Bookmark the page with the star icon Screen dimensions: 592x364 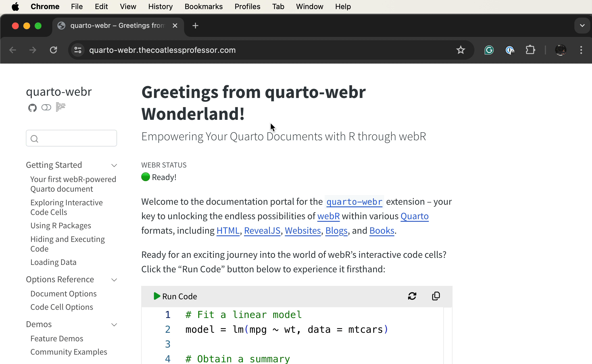461,50
